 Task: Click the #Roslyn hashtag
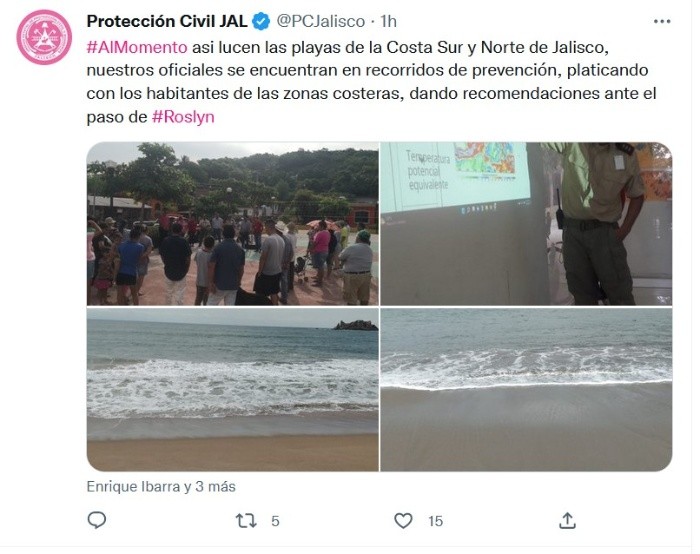click(x=183, y=117)
